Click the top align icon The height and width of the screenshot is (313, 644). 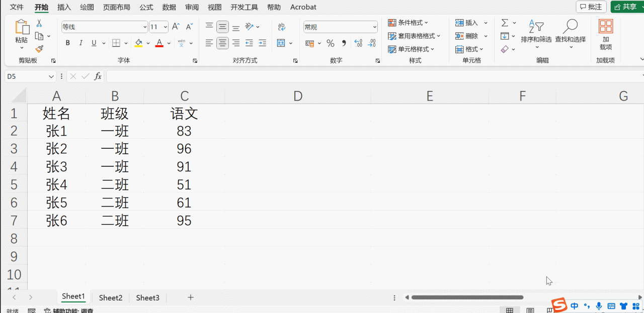[x=209, y=27]
